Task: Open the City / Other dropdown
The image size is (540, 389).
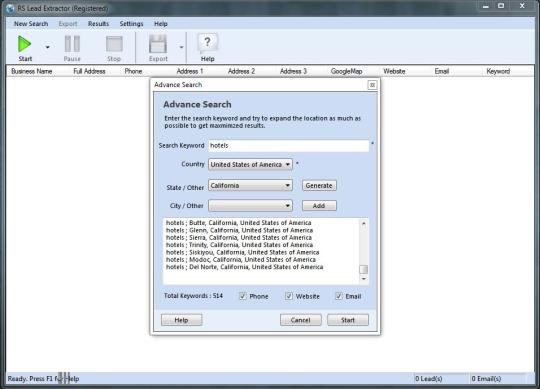Action: [250, 206]
